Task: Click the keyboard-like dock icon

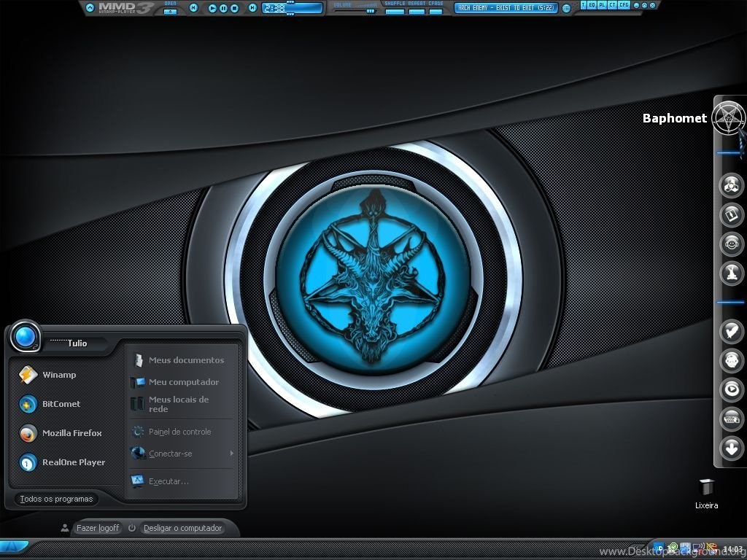Action: point(731,419)
